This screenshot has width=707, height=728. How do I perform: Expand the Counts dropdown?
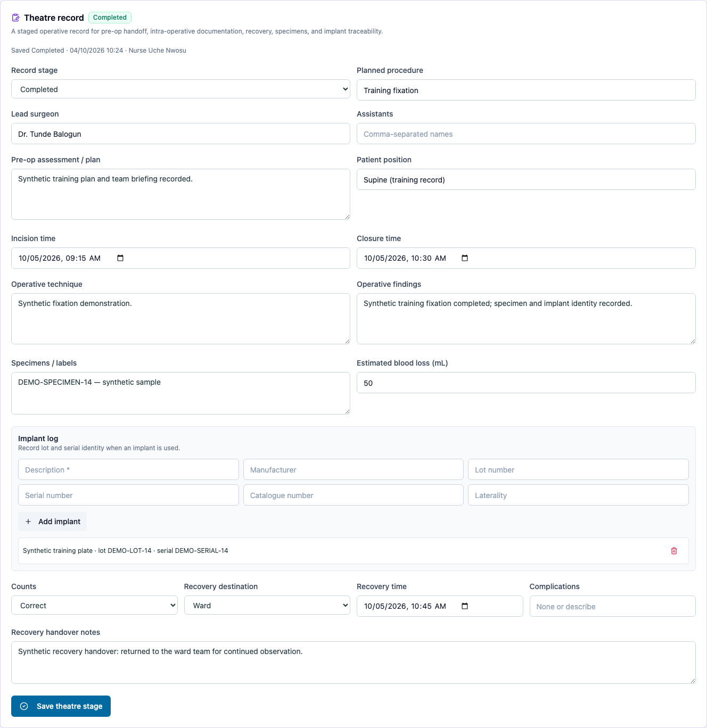[x=94, y=605]
